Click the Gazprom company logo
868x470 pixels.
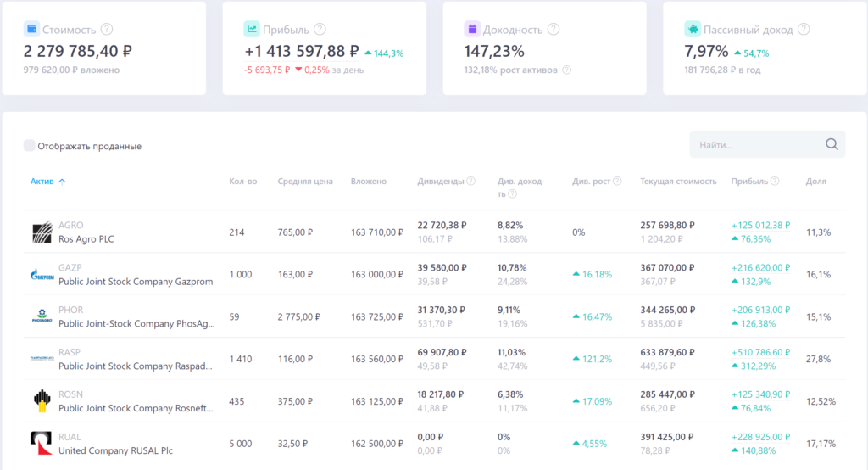(x=42, y=274)
